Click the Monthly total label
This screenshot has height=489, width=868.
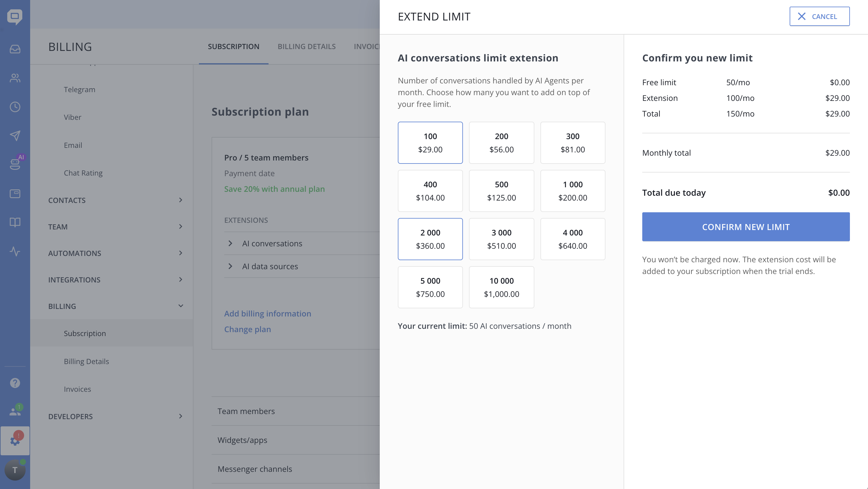[x=666, y=153]
